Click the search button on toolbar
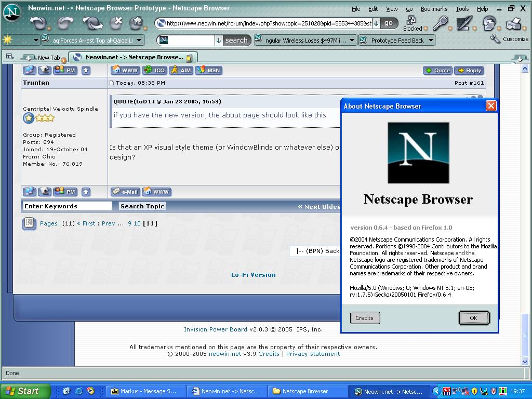532x399 pixels. click(236, 40)
